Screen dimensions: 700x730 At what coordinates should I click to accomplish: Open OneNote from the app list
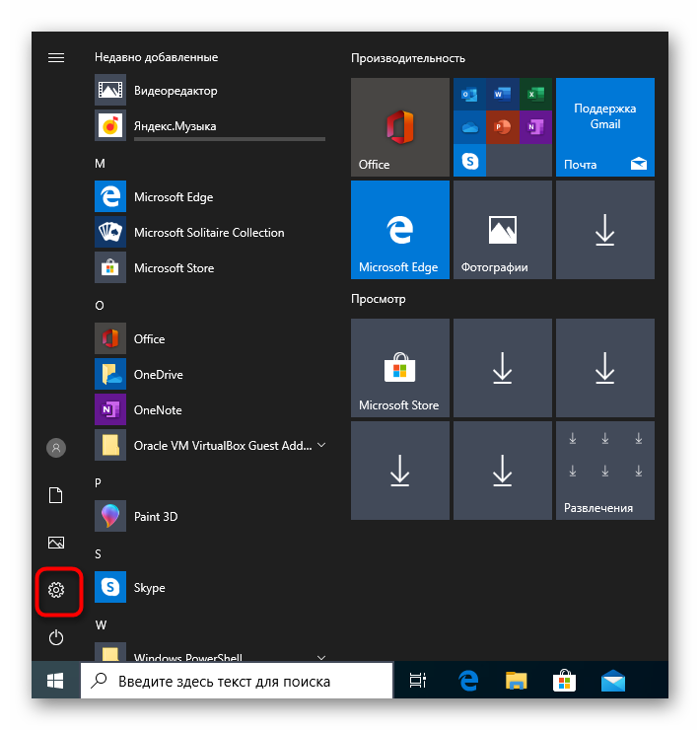[210, 409]
